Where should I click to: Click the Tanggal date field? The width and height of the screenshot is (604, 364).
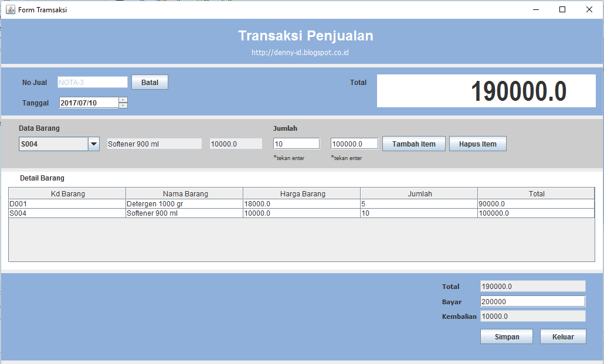[x=87, y=102]
